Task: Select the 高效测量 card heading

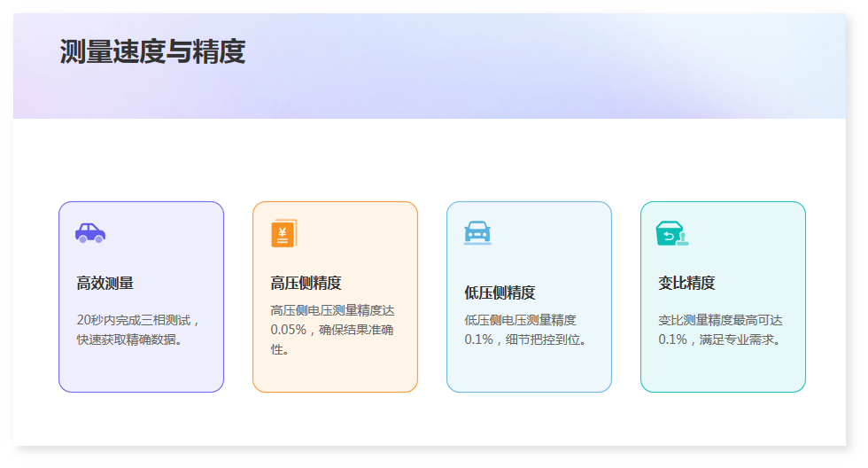Action: tap(105, 284)
